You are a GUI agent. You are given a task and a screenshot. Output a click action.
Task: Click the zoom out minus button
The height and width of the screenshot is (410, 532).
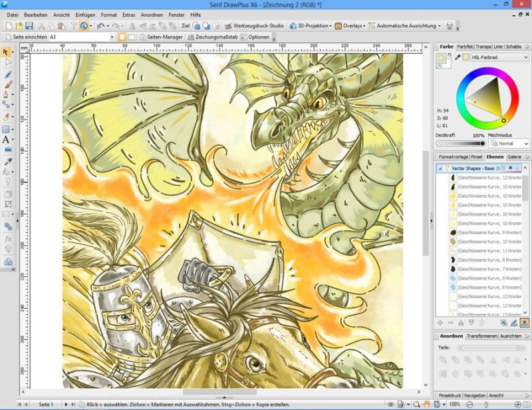[x=469, y=404]
